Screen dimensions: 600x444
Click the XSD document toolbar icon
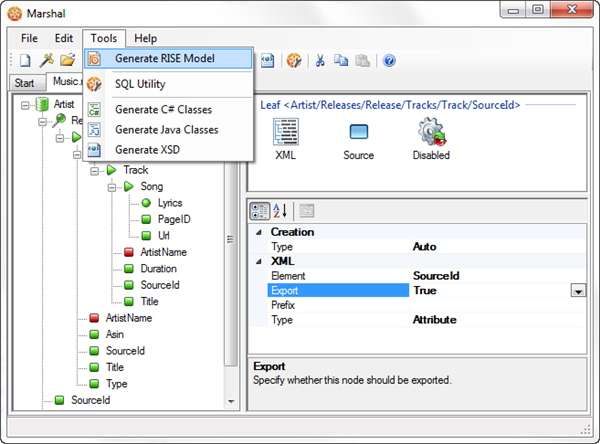267,60
